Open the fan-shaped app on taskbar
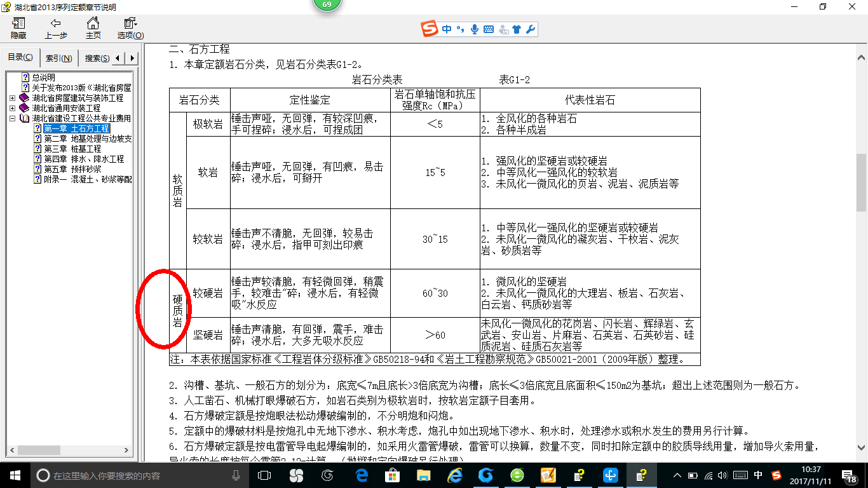 tap(296, 475)
